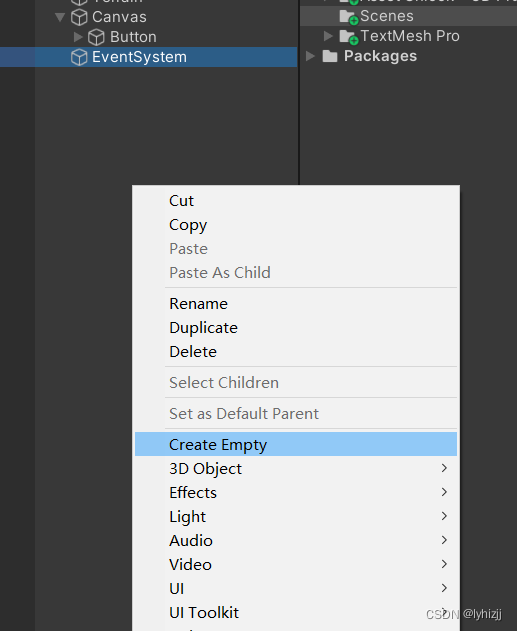Image resolution: width=517 pixels, height=631 pixels.
Task: Click the EventSystem cube icon
Action: 79,57
